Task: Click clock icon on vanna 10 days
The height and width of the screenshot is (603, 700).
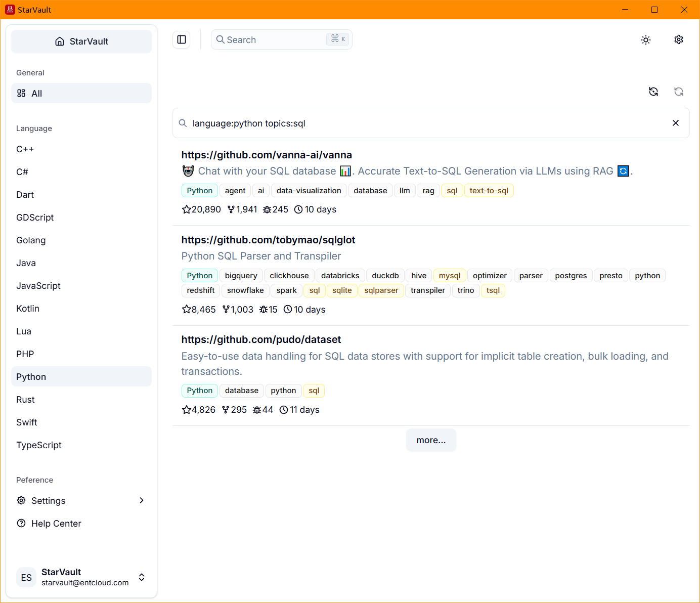Action: coord(298,209)
